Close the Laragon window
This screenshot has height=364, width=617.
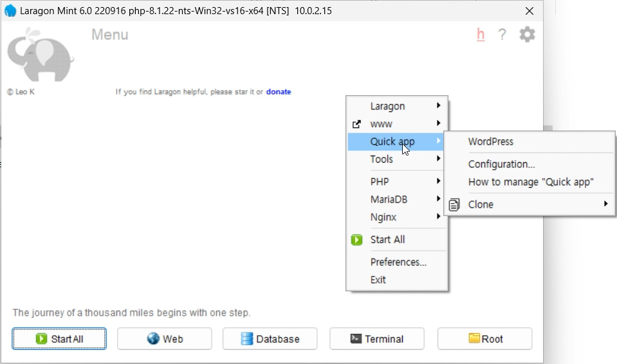point(530,11)
